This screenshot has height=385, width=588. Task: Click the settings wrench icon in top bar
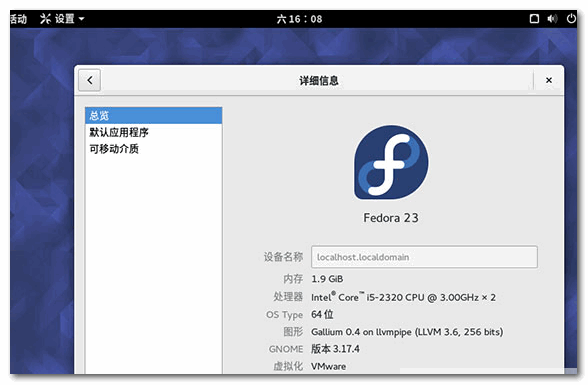pyautogui.click(x=45, y=19)
